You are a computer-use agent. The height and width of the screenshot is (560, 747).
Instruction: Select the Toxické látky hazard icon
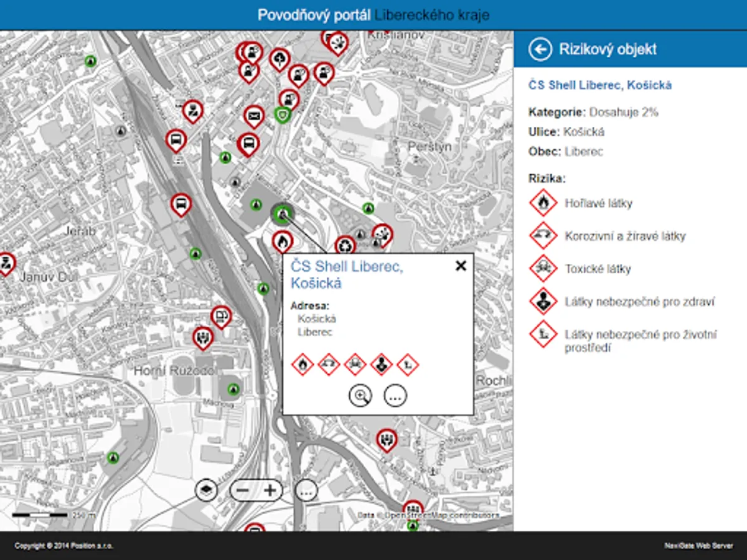coord(543,269)
